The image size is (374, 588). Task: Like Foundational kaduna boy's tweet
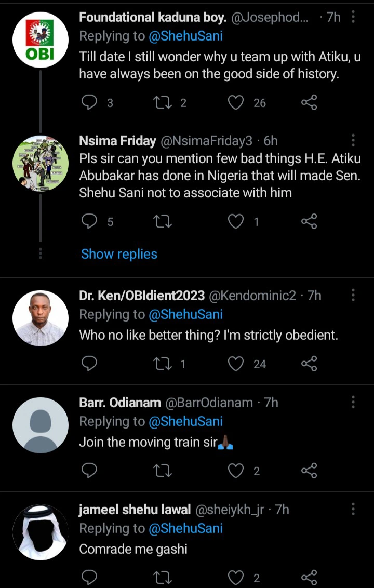click(x=236, y=103)
